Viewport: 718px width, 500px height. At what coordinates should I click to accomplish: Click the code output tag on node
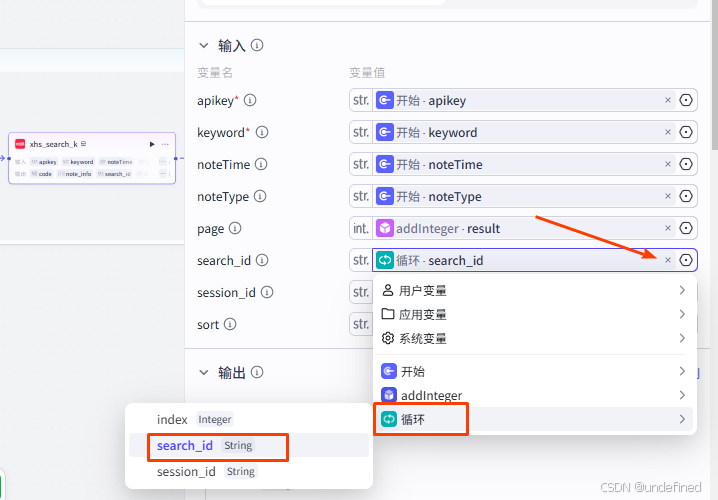point(42,174)
